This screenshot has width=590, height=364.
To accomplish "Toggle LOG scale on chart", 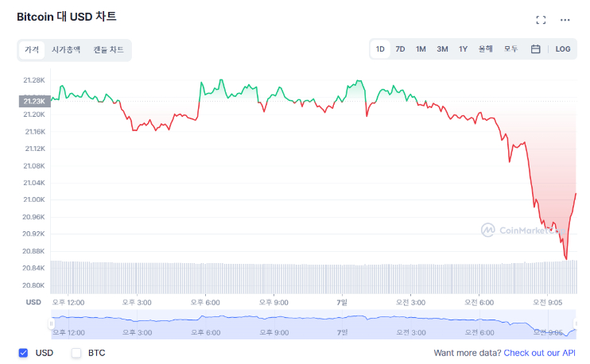I will click(x=563, y=49).
